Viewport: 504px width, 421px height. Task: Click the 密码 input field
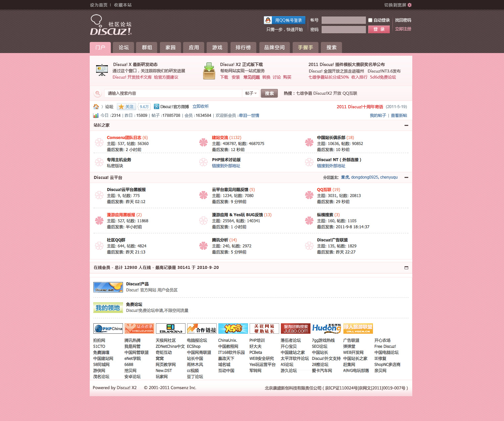click(x=343, y=30)
